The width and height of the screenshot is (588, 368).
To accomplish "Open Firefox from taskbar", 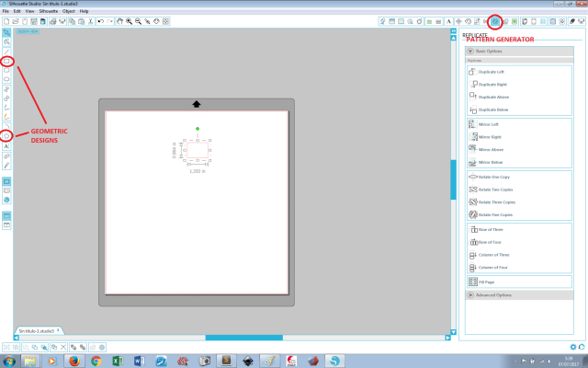I will pos(74,361).
